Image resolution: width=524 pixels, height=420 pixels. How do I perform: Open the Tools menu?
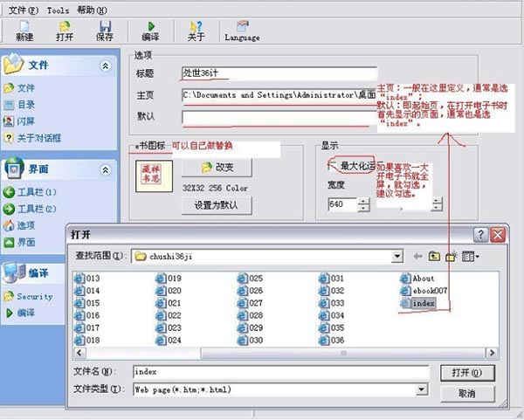coord(57,10)
